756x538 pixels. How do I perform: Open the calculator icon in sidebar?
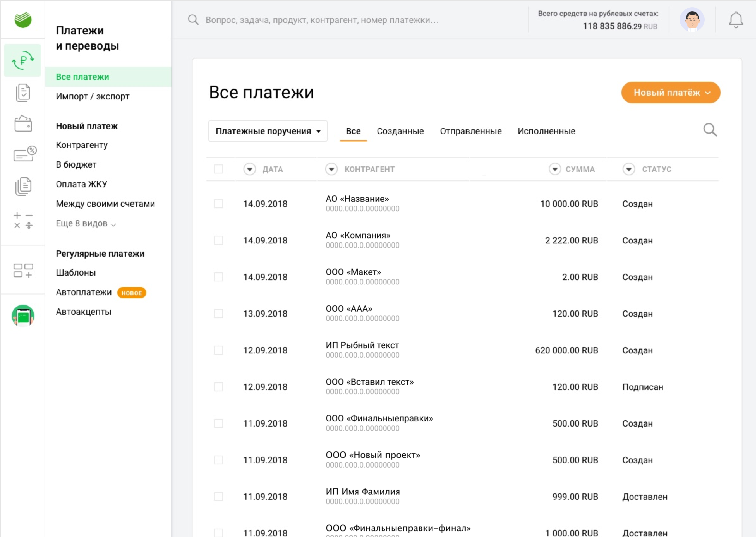pos(23,220)
